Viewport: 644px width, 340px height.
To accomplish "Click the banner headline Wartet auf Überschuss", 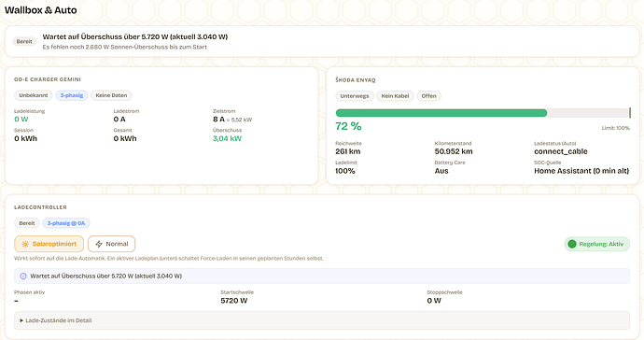I will 135,36.
